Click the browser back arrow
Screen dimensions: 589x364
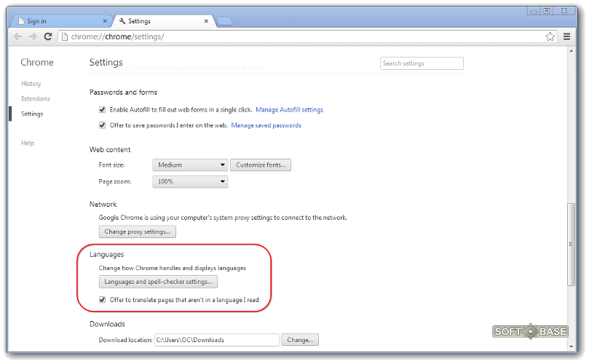point(17,36)
